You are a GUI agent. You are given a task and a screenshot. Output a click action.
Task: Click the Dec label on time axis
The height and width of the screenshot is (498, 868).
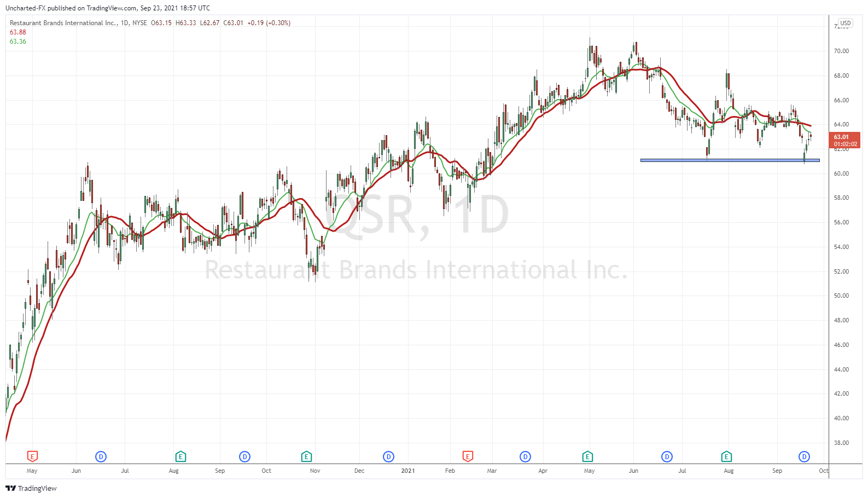(x=359, y=471)
